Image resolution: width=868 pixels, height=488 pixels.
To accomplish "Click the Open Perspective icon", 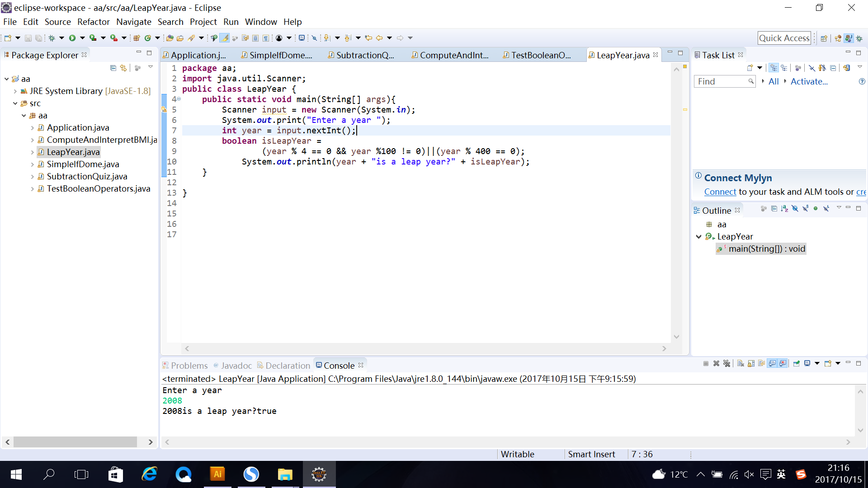I will pyautogui.click(x=824, y=38).
